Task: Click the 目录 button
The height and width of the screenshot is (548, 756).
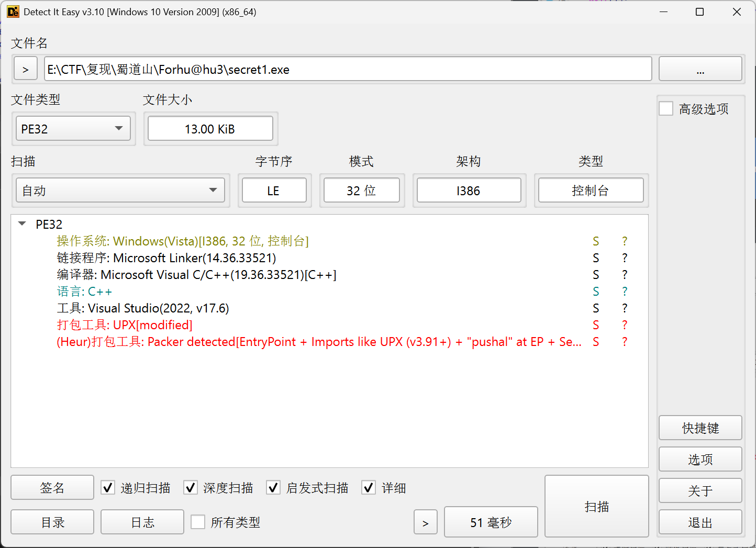Action: pyautogui.click(x=52, y=522)
